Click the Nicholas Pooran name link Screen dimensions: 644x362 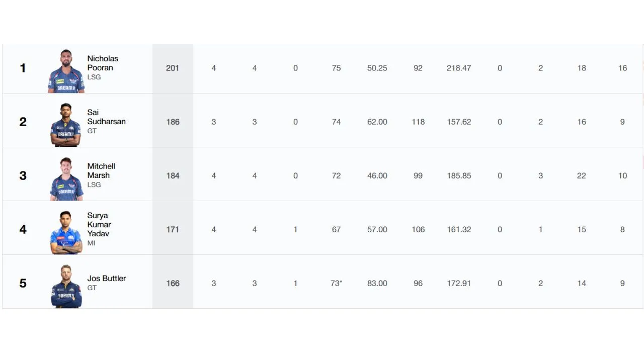103,63
